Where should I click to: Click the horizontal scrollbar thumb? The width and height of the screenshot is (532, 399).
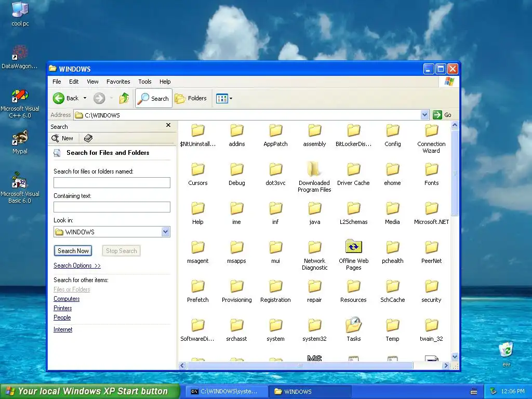(x=300, y=365)
